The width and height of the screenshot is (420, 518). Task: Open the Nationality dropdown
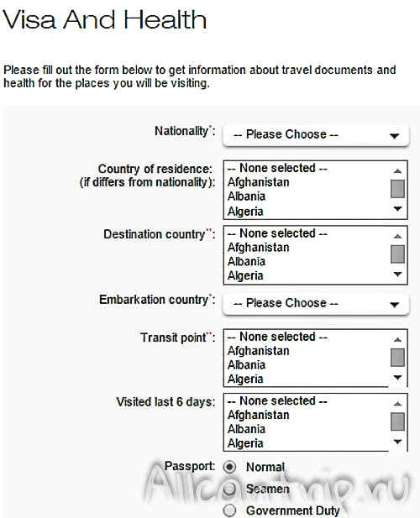316,135
